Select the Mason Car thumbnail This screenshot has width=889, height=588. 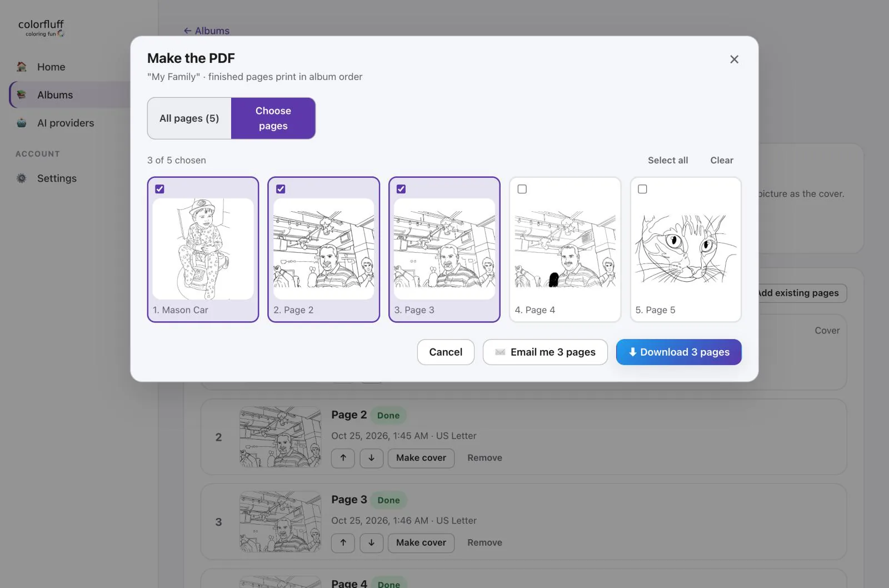pyautogui.click(x=203, y=249)
